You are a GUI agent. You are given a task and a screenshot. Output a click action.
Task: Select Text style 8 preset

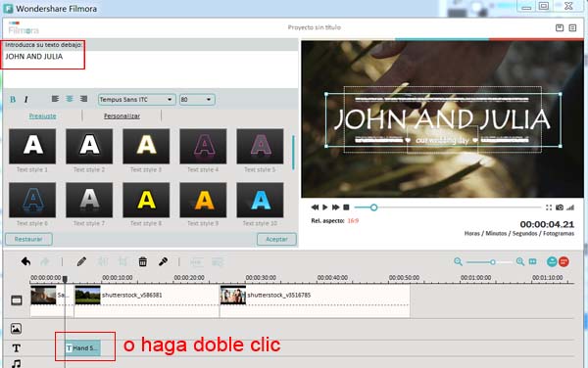(x=146, y=200)
